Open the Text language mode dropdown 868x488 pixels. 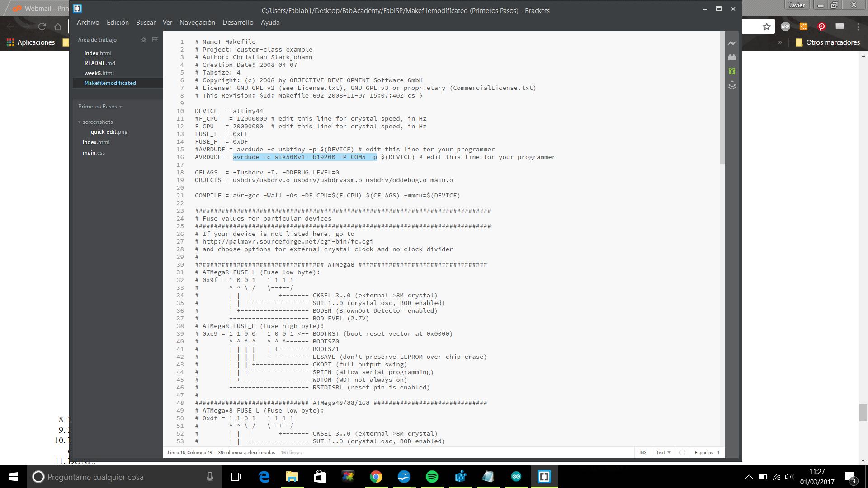pos(663,452)
